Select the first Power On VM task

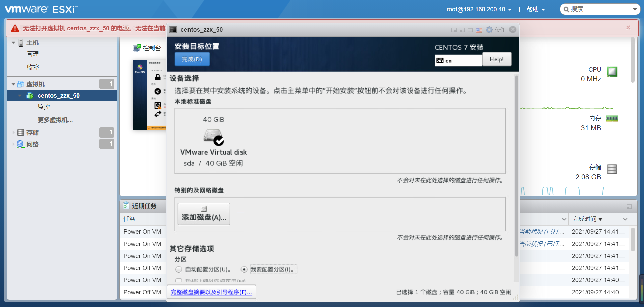[x=142, y=232]
